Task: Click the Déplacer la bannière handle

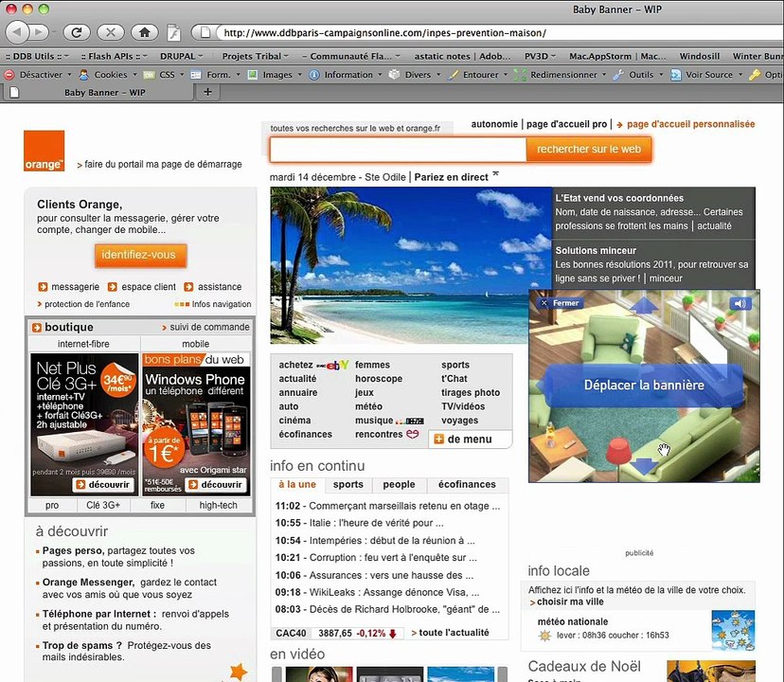Action: point(644,385)
